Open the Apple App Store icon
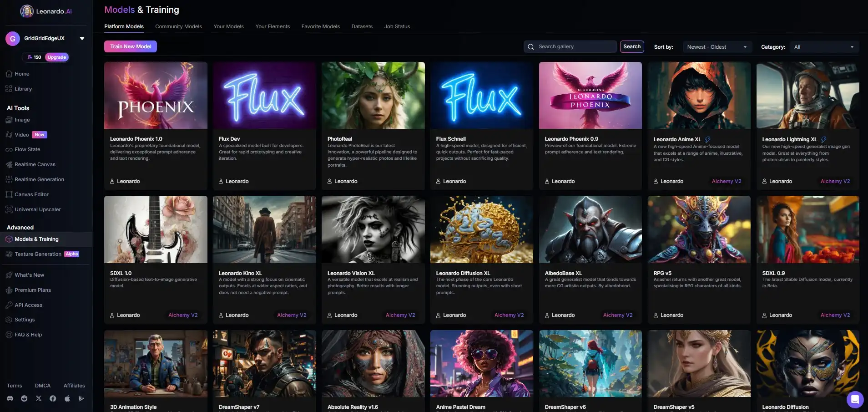Screen dimensions: 868x412 (x=67, y=398)
